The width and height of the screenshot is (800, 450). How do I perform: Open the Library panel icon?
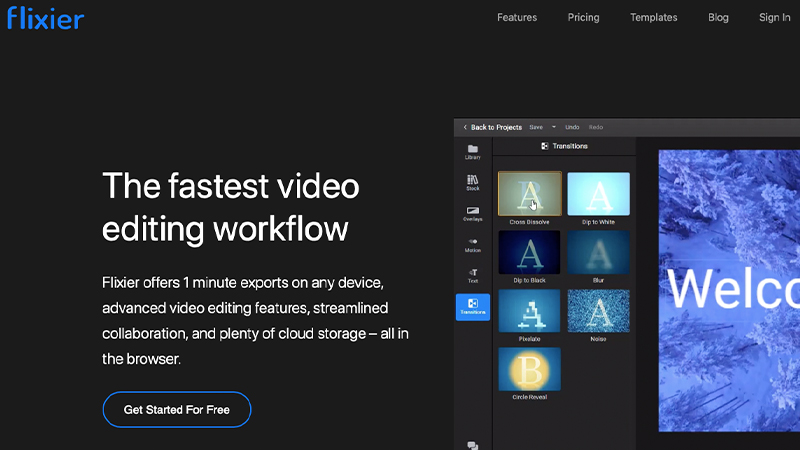click(x=472, y=152)
